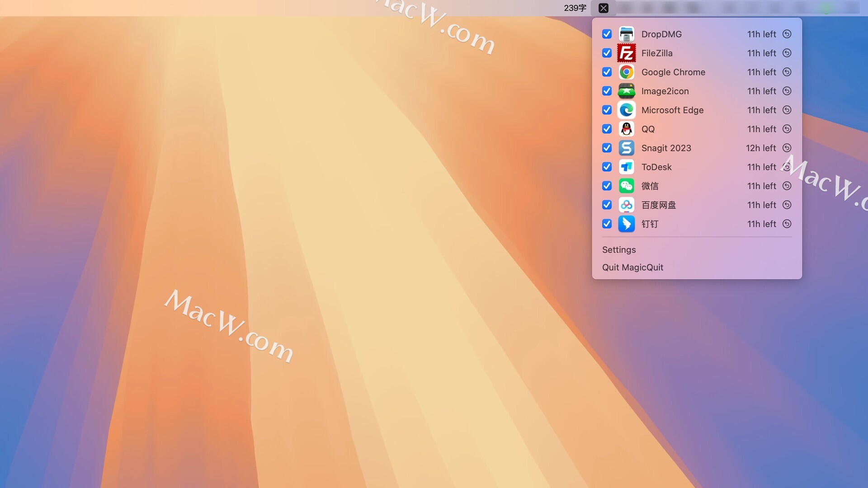Click the FileZilla app icon

pyautogui.click(x=626, y=53)
